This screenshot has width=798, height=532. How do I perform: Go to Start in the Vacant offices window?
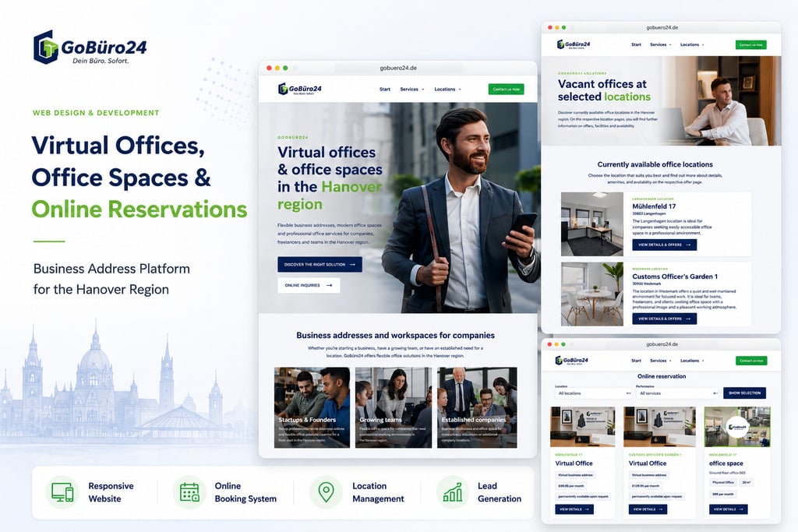point(636,44)
